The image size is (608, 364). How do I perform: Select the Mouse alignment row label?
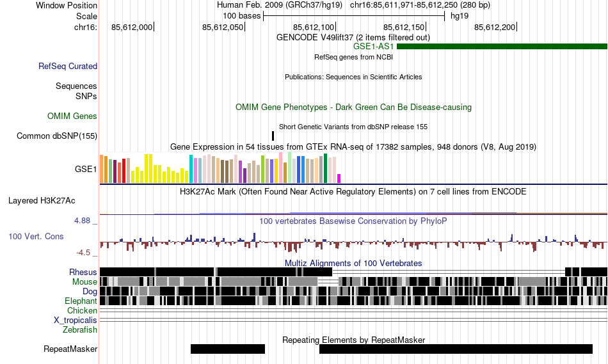tap(84, 282)
